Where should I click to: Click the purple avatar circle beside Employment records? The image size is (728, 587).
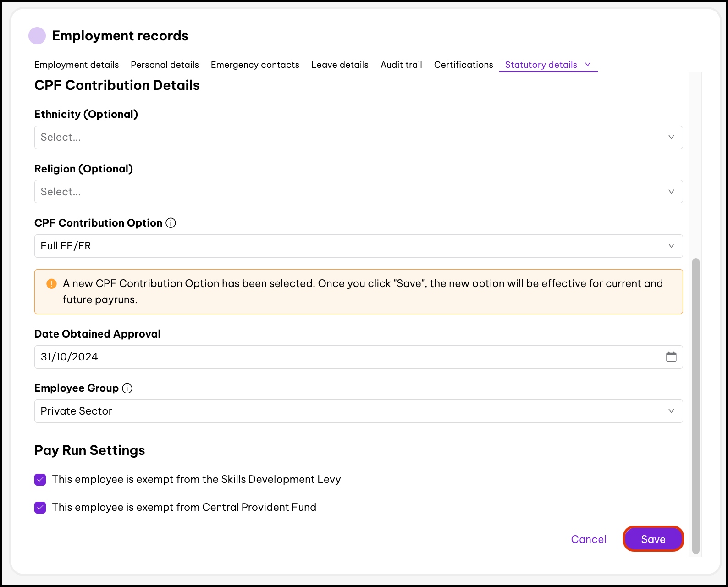point(37,36)
